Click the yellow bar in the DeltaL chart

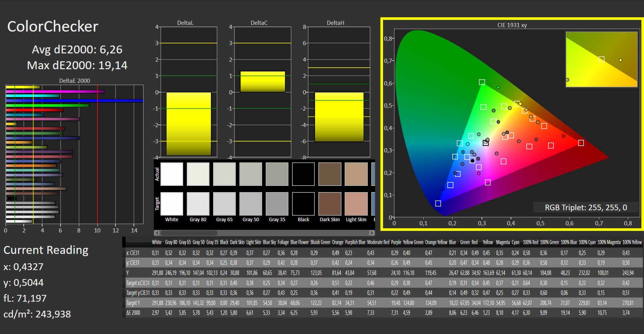(x=189, y=124)
